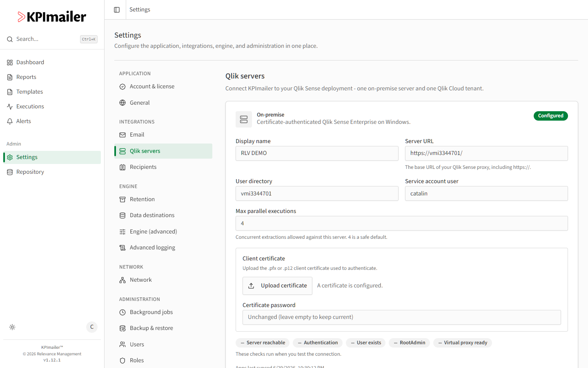Click the RootAdmin check chip
This screenshot has height=368, width=588.
[x=409, y=343]
